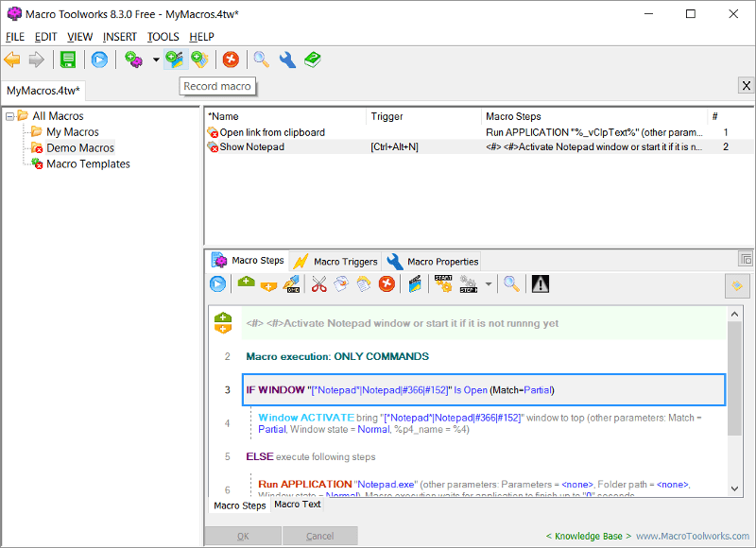Screen dimensions: 756x548
Task: Delete step with red X in steps toolbar
Action: [387, 283]
